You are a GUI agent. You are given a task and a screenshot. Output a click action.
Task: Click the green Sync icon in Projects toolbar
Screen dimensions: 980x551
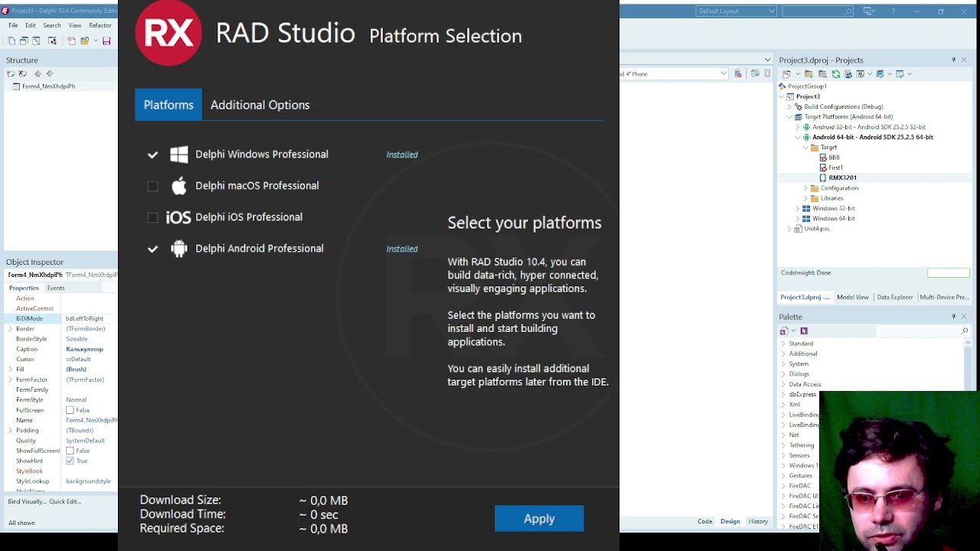click(836, 74)
